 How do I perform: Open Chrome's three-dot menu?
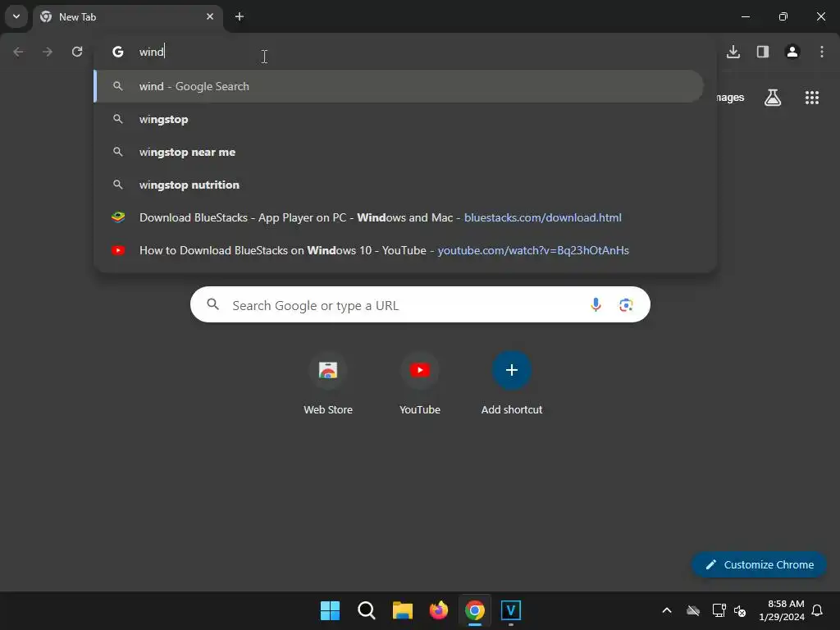pyautogui.click(x=822, y=52)
